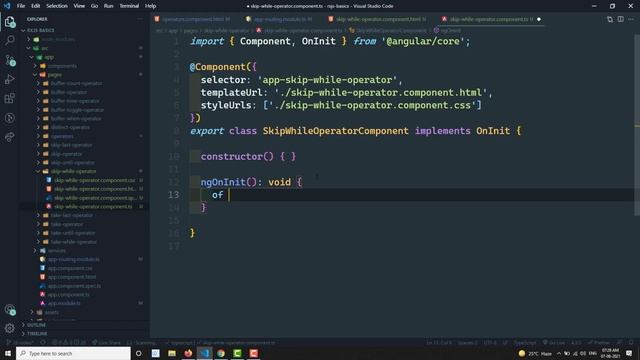
Task: Open the Explorer panel more actions ellipsis
Action: click(x=140, y=19)
